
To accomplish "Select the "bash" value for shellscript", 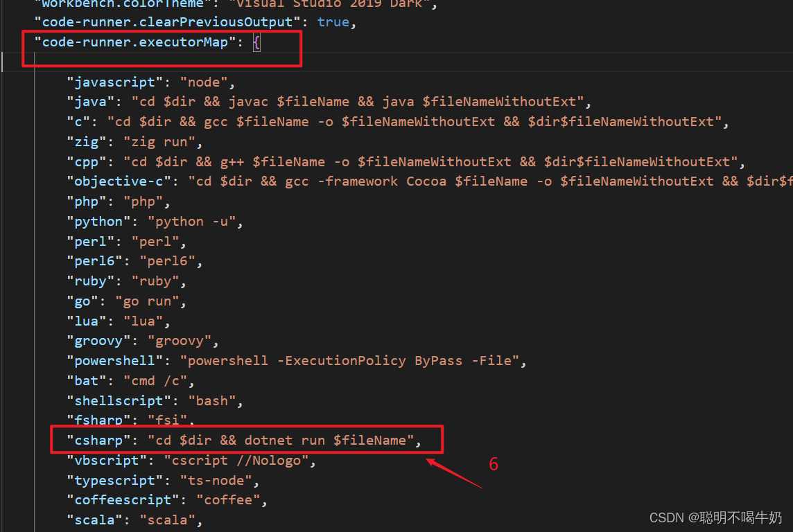I will (212, 400).
